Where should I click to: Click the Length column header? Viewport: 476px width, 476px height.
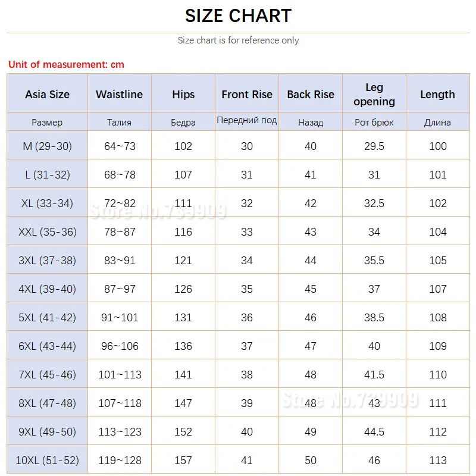point(438,94)
